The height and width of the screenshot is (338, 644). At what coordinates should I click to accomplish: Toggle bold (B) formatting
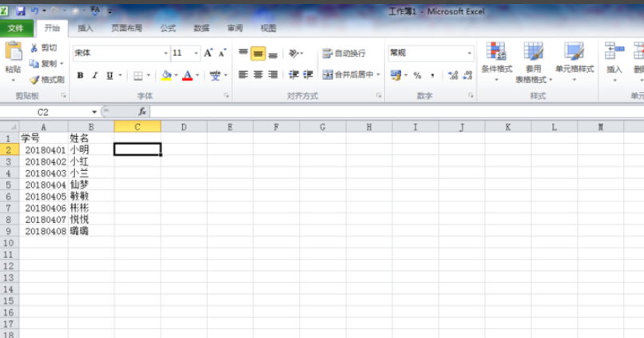coord(80,75)
